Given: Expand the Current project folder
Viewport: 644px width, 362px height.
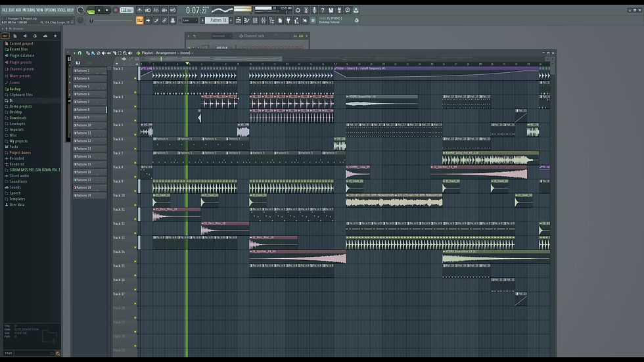Looking at the screenshot, I should [x=21, y=43].
